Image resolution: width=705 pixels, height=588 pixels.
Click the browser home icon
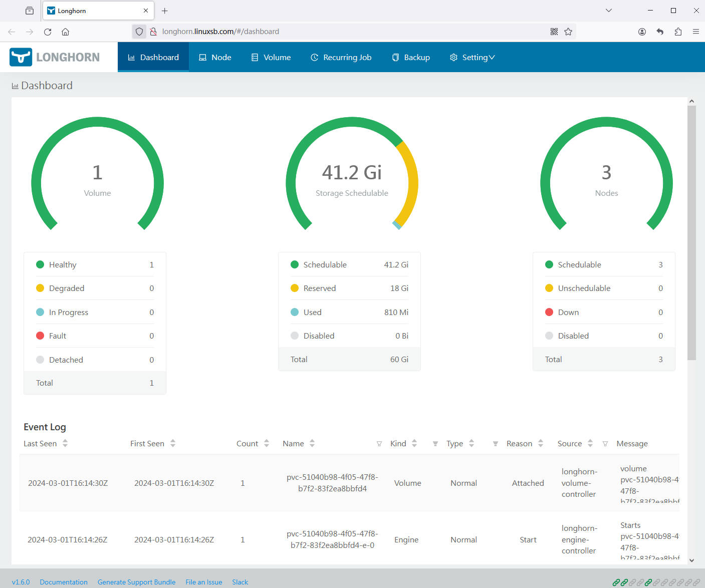(65, 32)
